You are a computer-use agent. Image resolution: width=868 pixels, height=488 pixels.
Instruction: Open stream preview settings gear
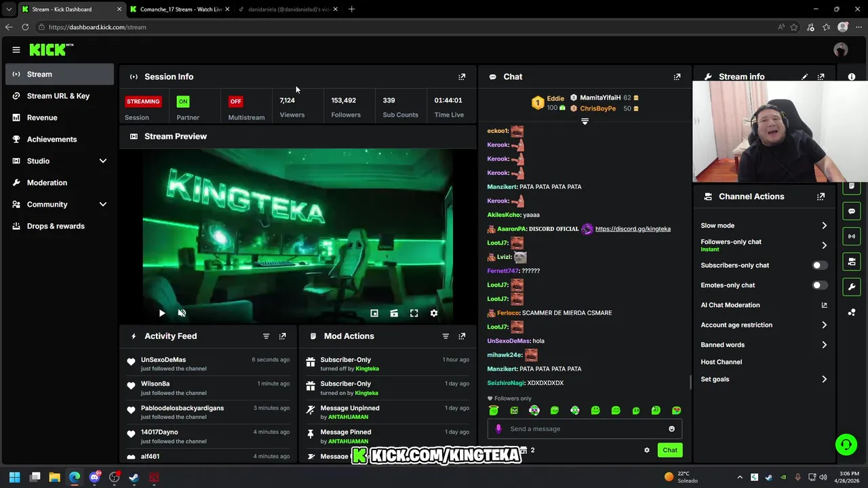[x=434, y=313]
